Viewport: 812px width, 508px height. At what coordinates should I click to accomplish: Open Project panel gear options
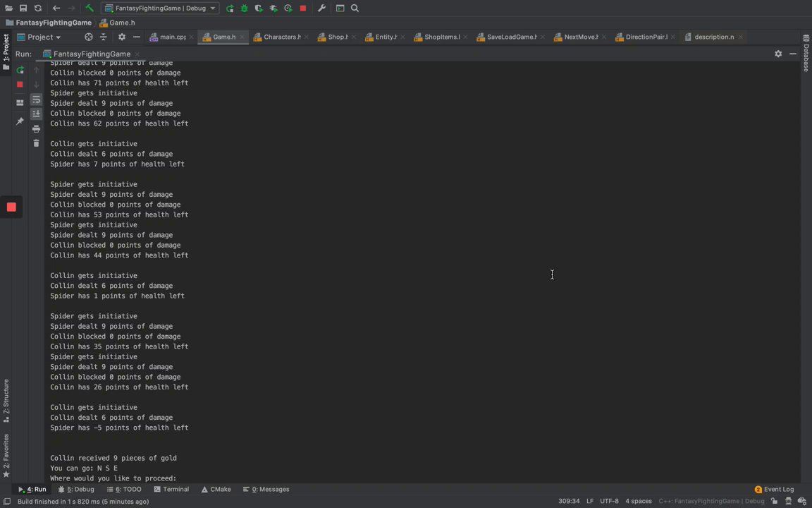(122, 37)
